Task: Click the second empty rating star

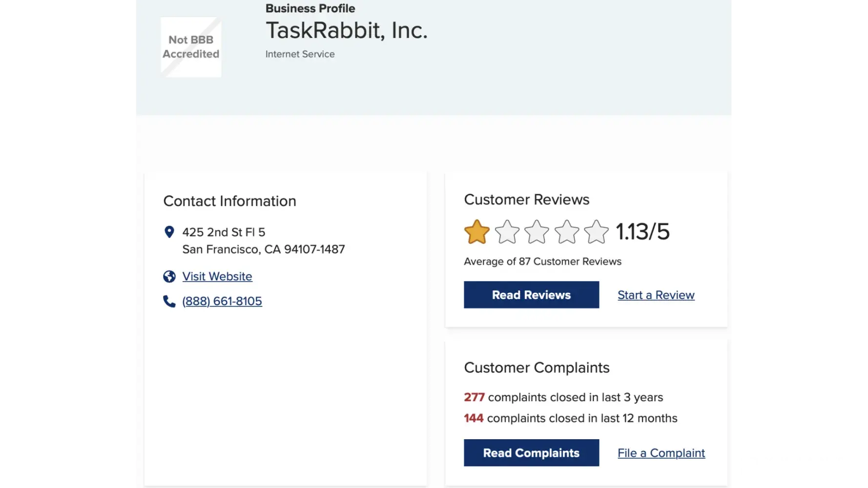Action: click(507, 232)
